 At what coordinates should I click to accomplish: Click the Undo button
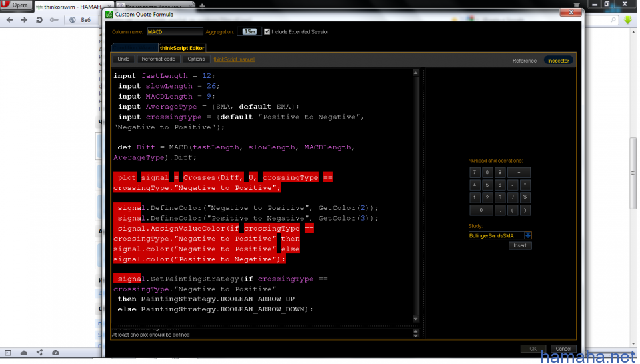point(123,59)
